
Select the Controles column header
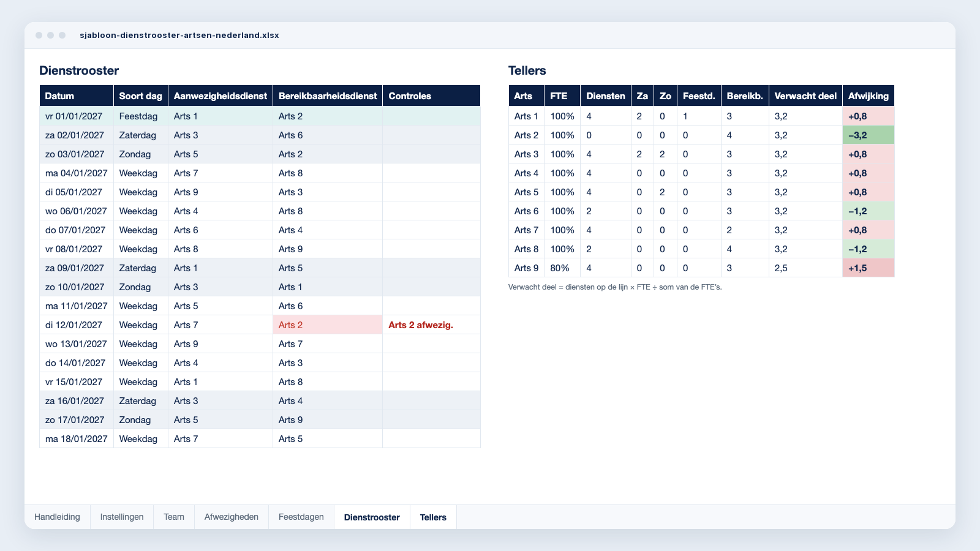pyautogui.click(x=431, y=96)
